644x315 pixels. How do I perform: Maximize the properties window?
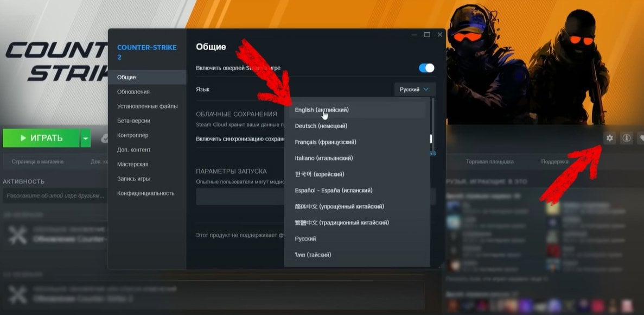click(x=427, y=35)
